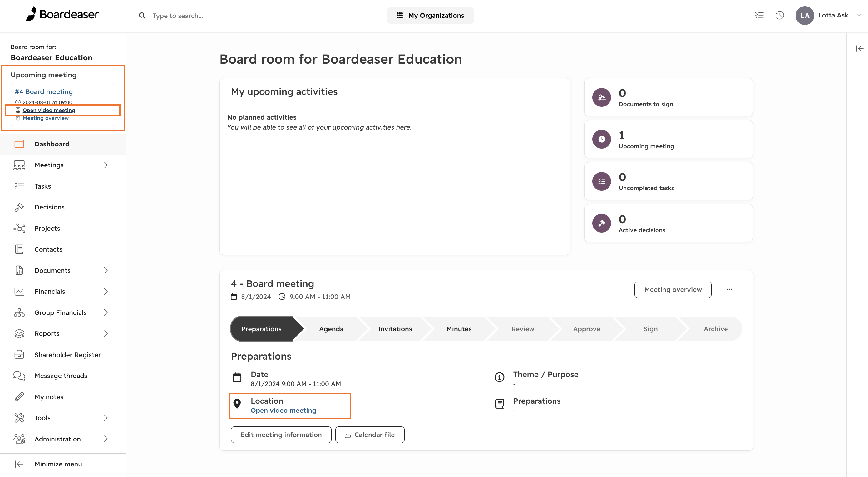Click the Projects network sidebar icon
868x477 pixels.
[x=19, y=228]
